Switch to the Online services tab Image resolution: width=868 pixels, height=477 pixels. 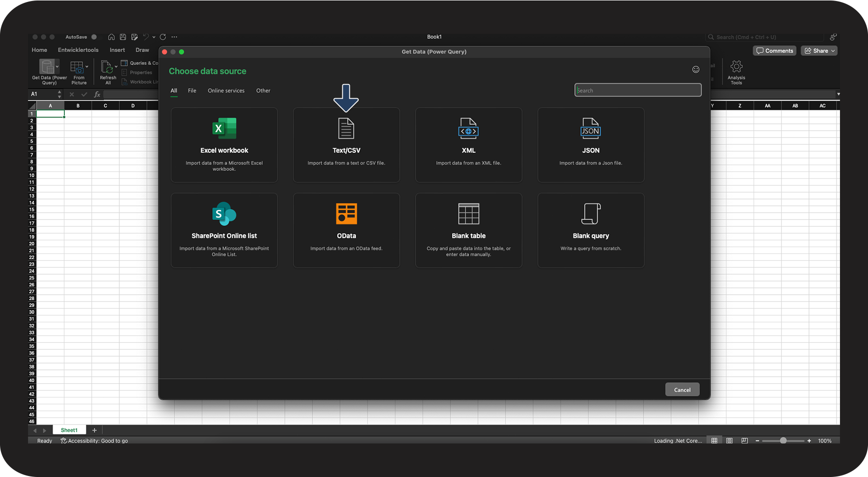click(226, 91)
